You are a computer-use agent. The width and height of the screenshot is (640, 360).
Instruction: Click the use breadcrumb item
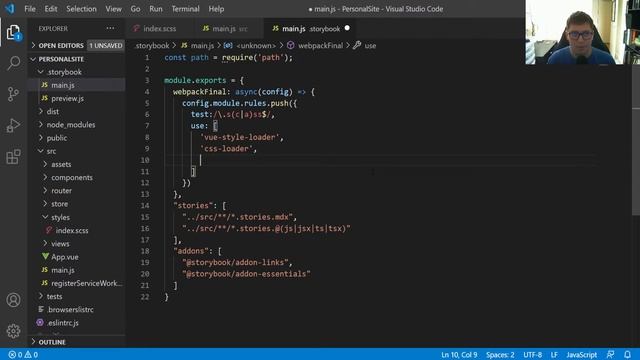point(370,46)
